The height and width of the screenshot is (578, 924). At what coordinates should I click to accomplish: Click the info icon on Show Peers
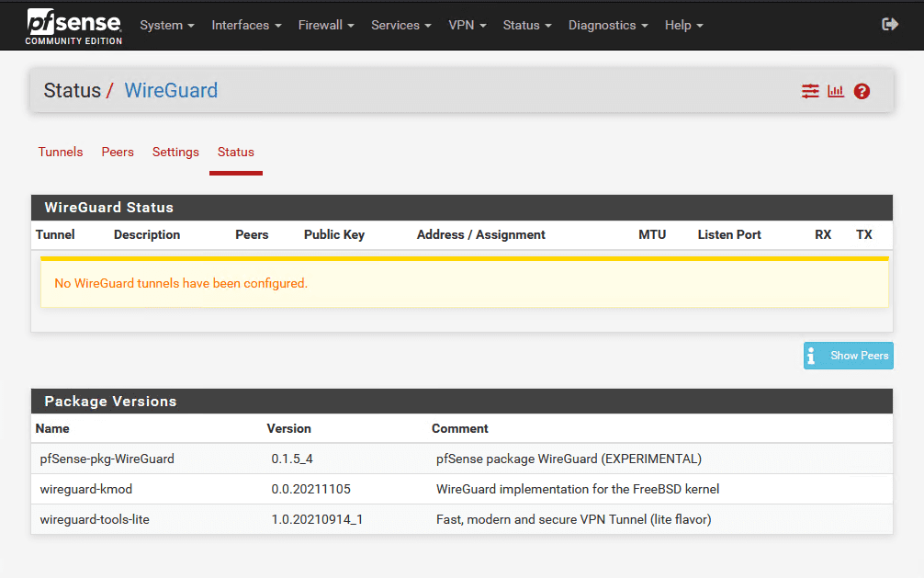(x=811, y=356)
